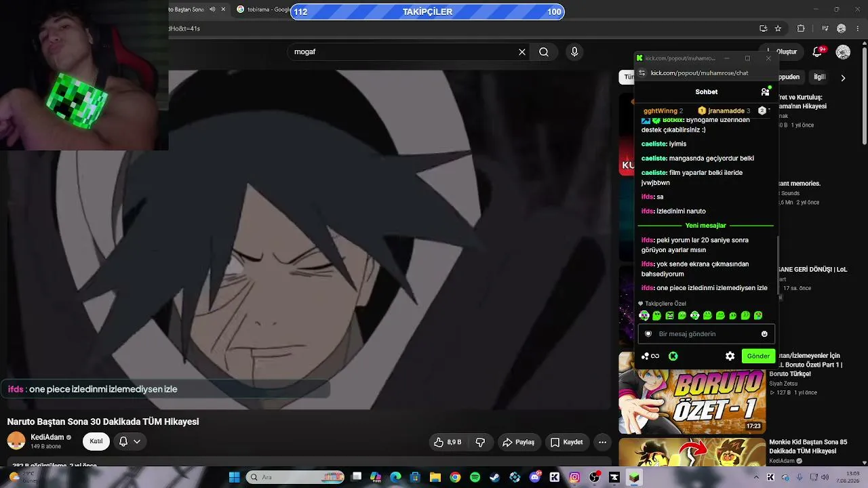Open OBS Studio from the taskbar
The width and height of the screenshot is (868, 488).
[595, 477]
